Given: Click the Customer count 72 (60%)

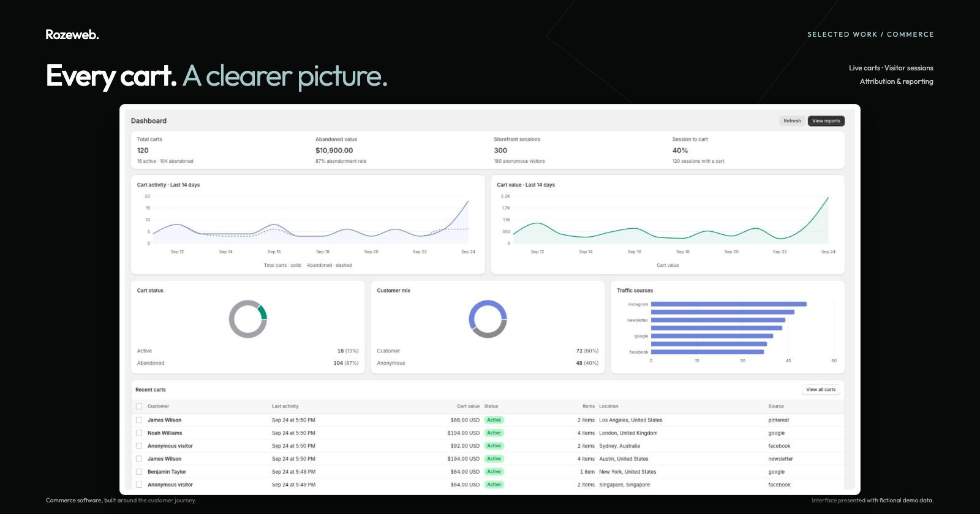Looking at the screenshot, I should pyautogui.click(x=587, y=351).
